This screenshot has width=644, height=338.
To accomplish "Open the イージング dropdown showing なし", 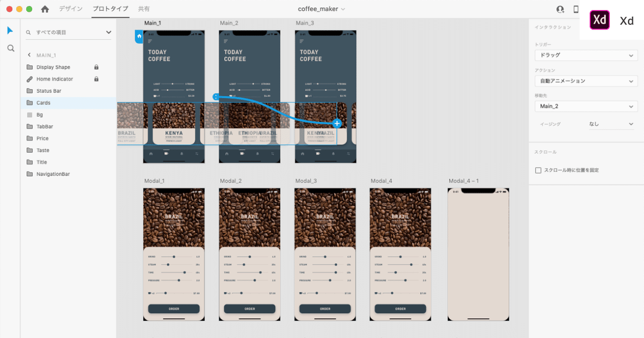I will [612, 124].
